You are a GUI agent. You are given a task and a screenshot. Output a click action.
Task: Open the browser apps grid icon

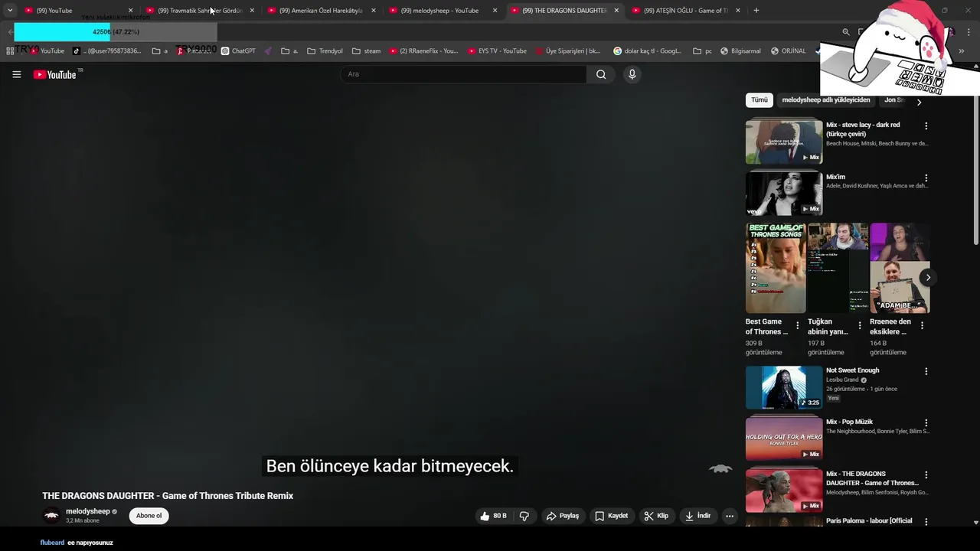point(10,51)
